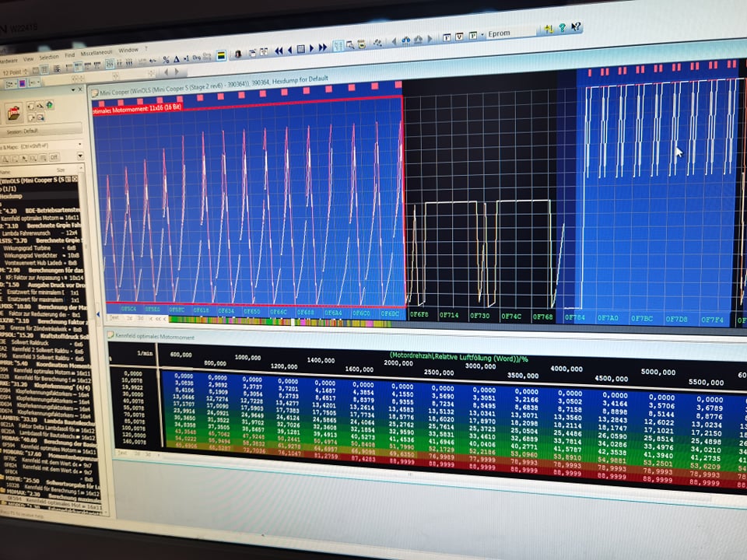Click the yellow up-down arrows icon

click(549, 30)
